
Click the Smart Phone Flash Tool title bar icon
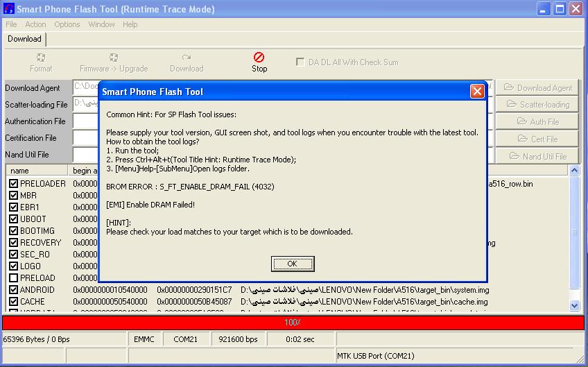pyautogui.click(x=8, y=8)
